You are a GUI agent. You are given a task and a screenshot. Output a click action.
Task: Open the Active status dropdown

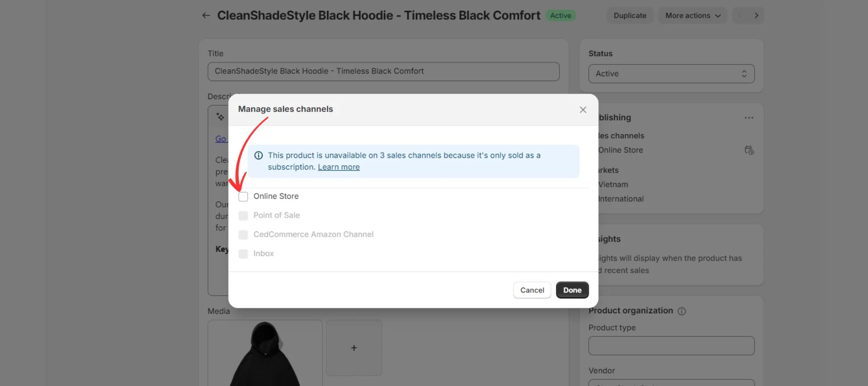(x=671, y=74)
